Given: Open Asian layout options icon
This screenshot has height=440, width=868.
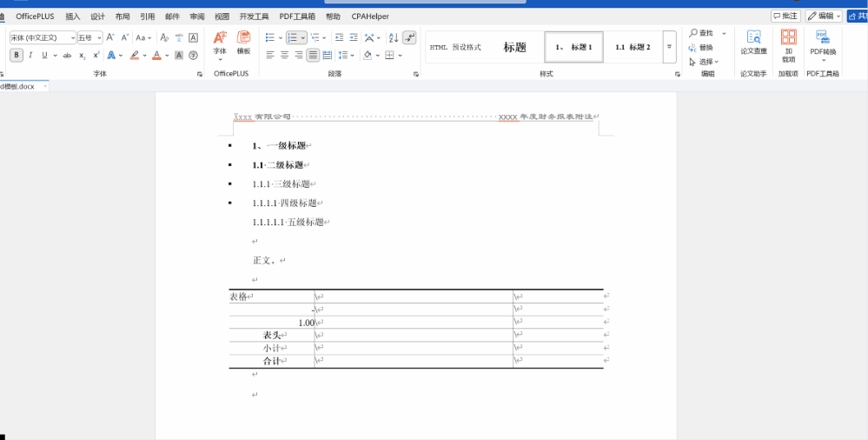Looking at the screenshot, I should [369, 37].
